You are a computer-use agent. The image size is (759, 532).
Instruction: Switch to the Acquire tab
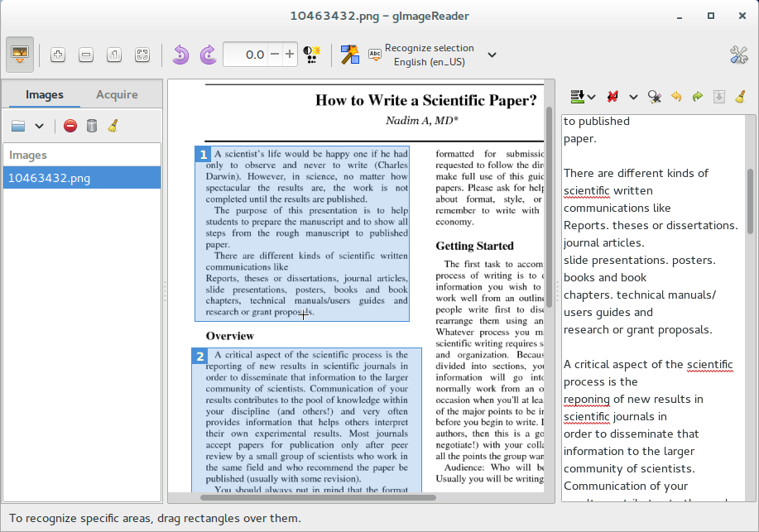[117, 94]
